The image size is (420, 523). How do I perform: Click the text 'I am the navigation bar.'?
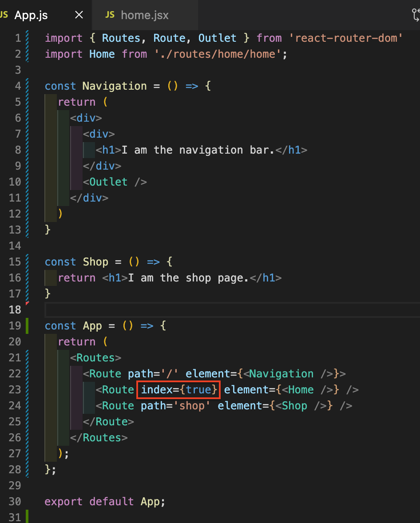tap(198, 150)
